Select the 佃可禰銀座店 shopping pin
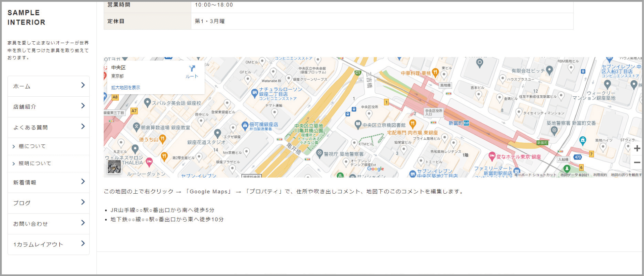The image size is (644, 276). coord(245,126)
